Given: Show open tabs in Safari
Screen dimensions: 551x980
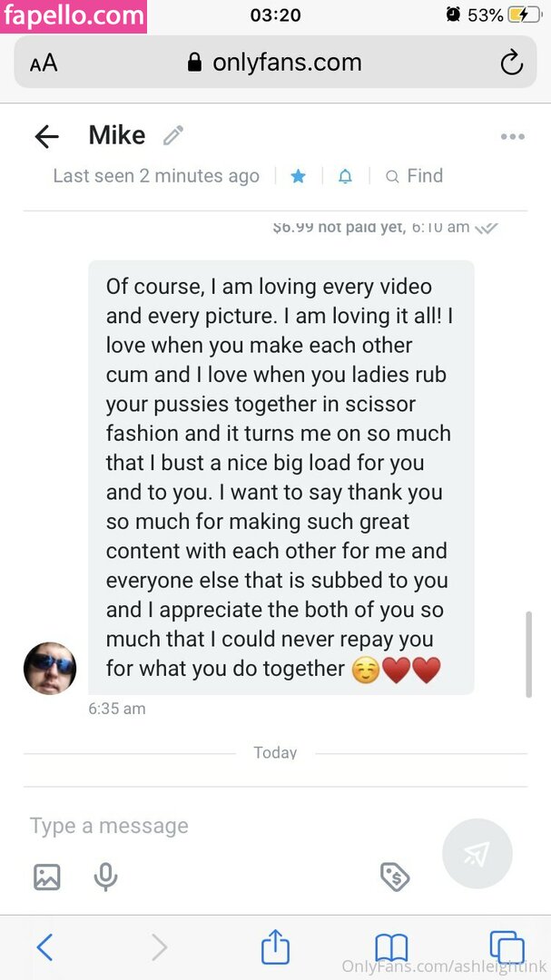Looking at the screenshot, I should 507,947.
